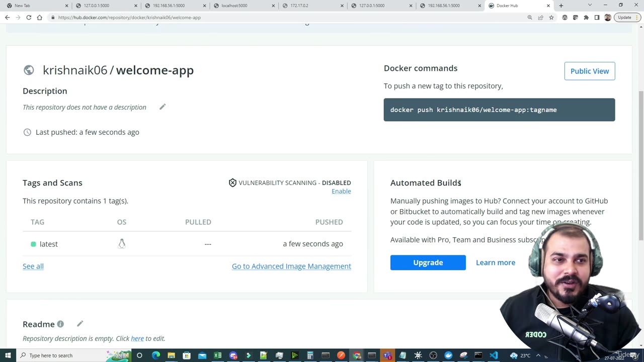Viewport: 644px width, 362px height.
Task: Click the Cortana circle on the taskbar
Action: (139, 355)
